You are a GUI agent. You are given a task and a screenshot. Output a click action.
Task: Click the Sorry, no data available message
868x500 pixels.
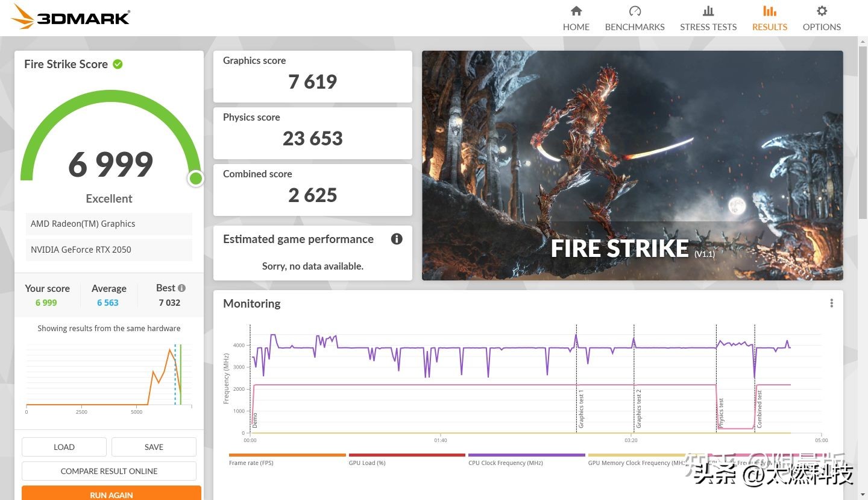[x=312, y=266]
